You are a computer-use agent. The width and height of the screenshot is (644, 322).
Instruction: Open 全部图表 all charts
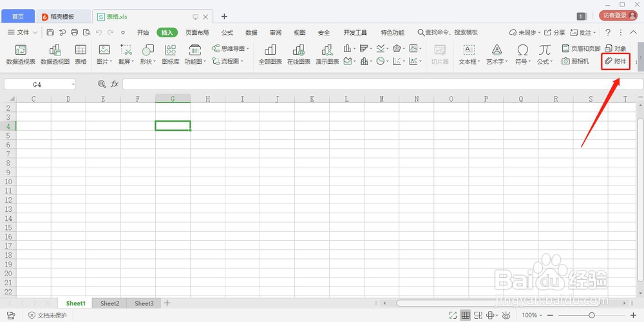(x=270, y=55)
